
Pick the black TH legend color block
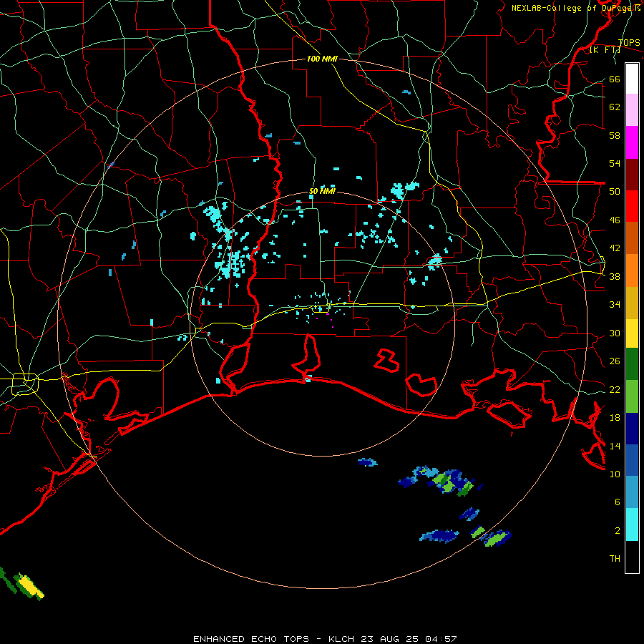point(632,557)
